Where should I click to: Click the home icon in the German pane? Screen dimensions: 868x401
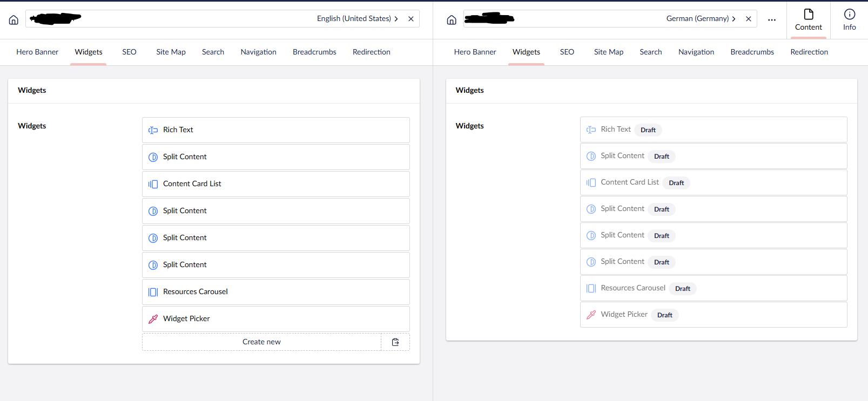452,20
